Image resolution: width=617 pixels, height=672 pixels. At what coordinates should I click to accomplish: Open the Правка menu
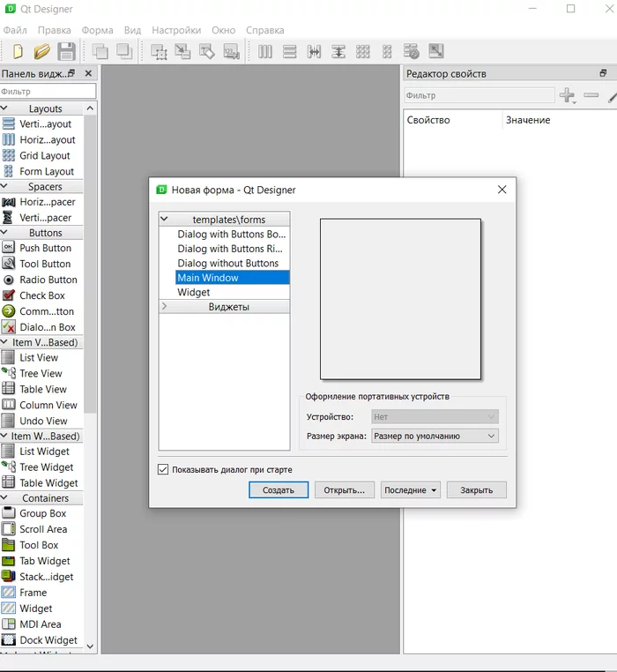point(55,30)
